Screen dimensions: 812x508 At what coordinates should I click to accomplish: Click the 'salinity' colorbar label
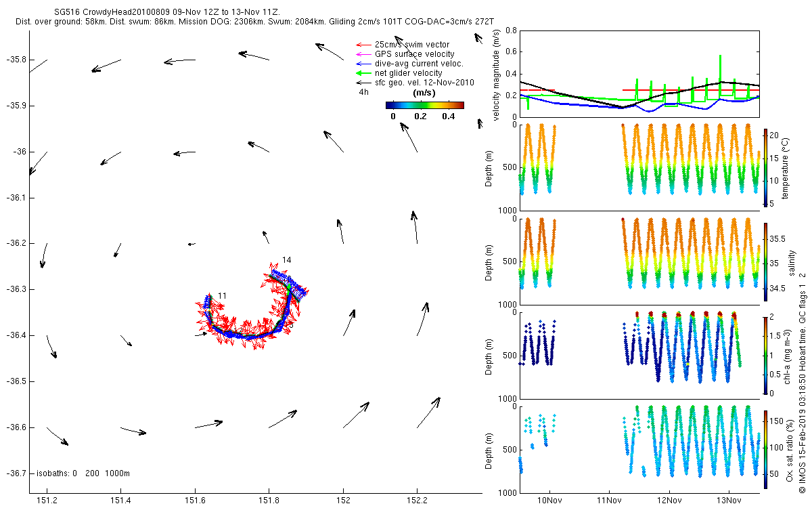pyautogui.click(x=791, y=262)
